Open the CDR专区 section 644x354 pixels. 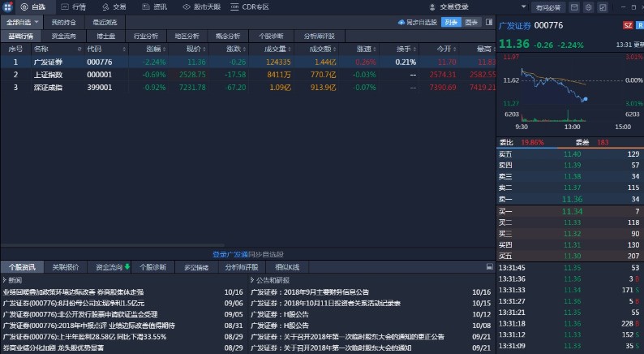pos(250,7)
